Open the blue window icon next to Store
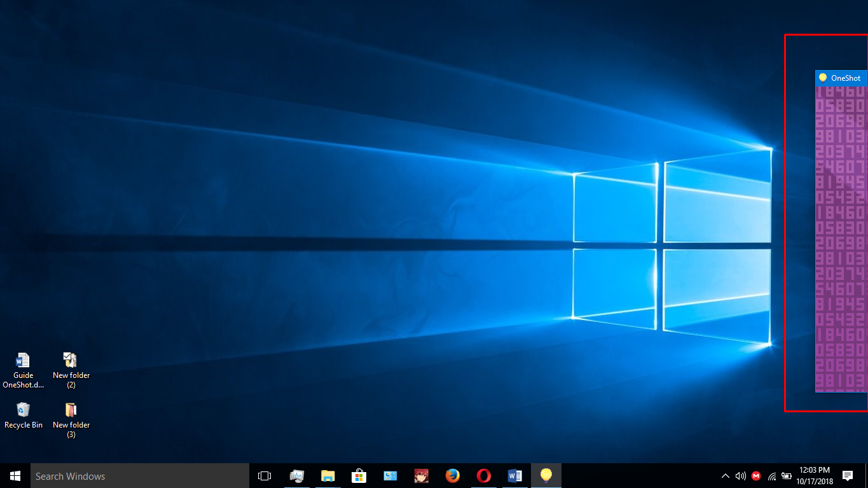Viewport: 868px width, 488px height. pos(390,476)
